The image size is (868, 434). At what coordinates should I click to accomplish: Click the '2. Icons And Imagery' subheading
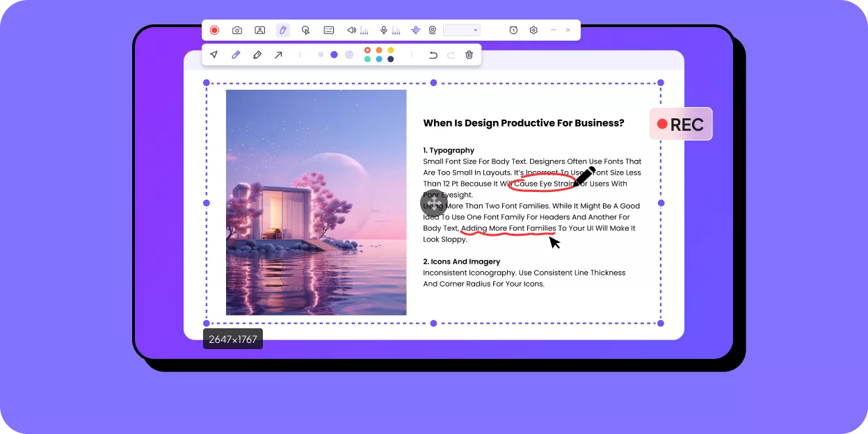click(462, 262)
